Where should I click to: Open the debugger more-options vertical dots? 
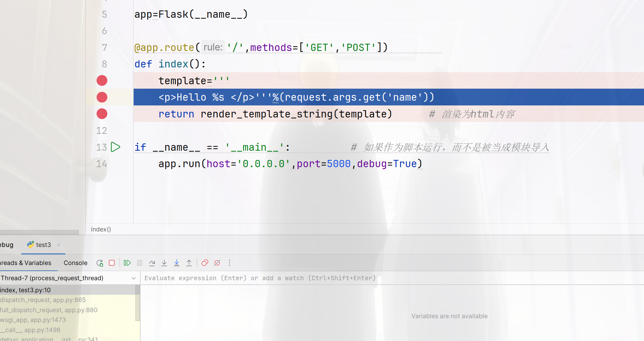tap(230, 263)
